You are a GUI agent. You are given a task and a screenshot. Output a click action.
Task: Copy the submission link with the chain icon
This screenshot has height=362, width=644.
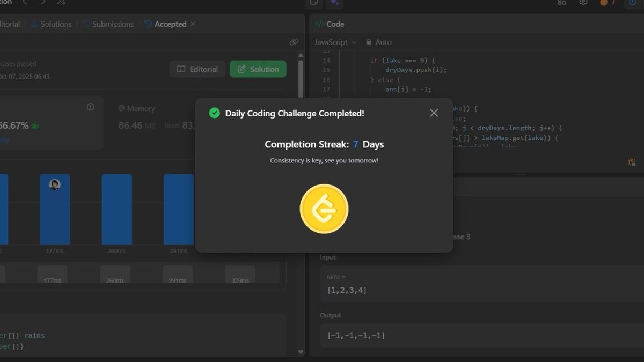pos(294,42)
